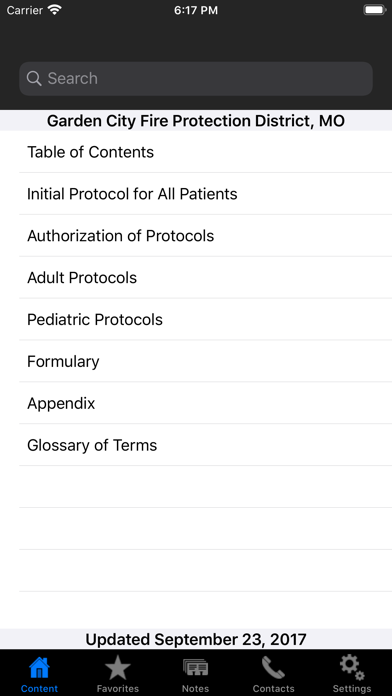Tap Garden City Fire Protection District header
Image resolution: width=392 pixels, height=696 pixels.
196,121
